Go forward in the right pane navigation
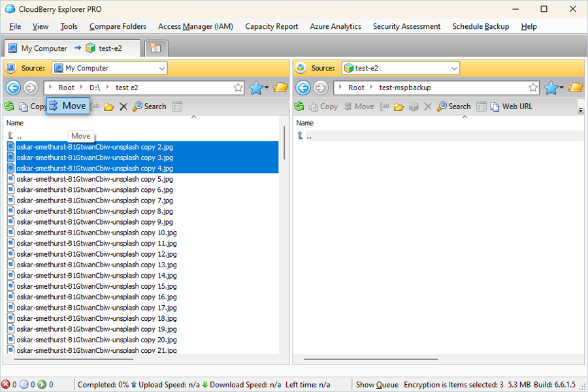This screenshot has height=392, width=588. click(321, 88)
